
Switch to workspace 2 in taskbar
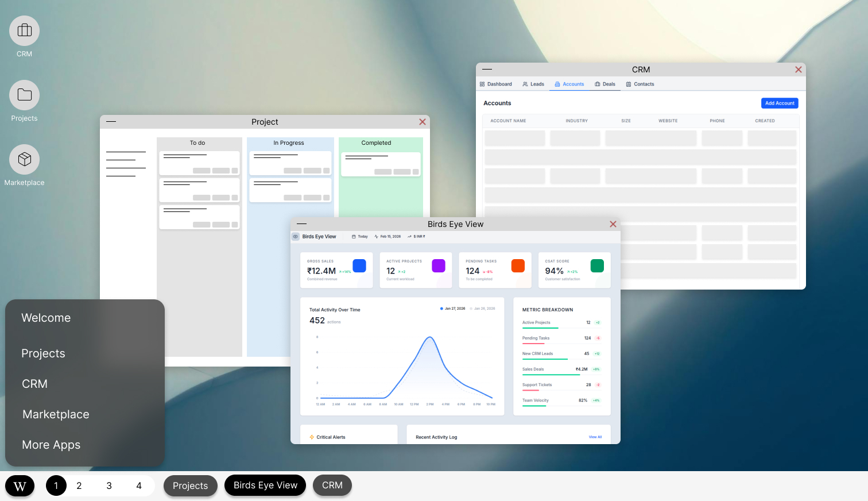click(79, 486)
